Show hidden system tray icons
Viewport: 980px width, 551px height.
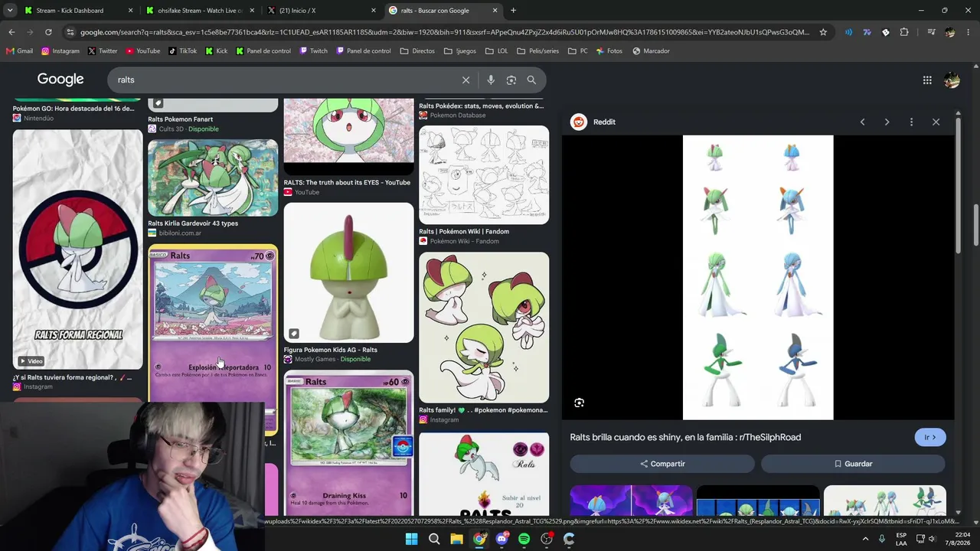[867, 539]
